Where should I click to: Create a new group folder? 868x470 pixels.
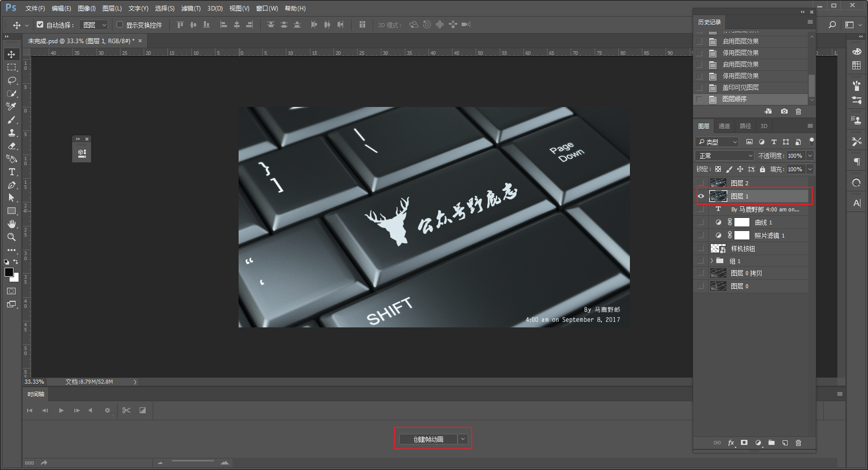tap(772, 442)
